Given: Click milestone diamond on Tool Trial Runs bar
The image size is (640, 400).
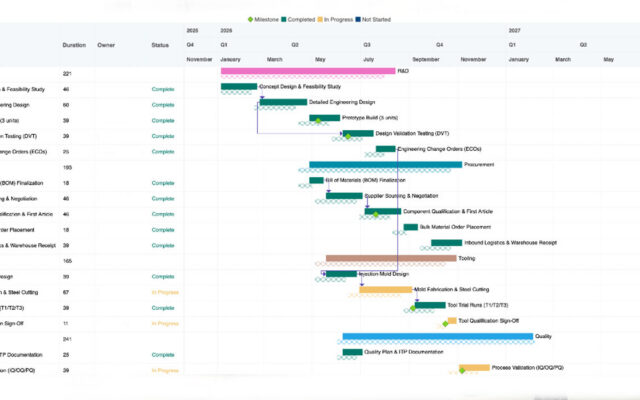Looking at the screenshot, I should coord(413,308).
